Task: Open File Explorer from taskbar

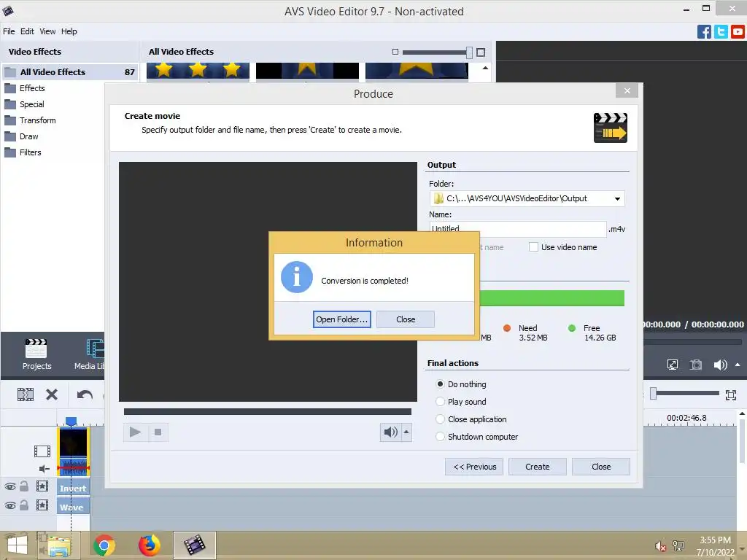Action: [x=58, y=545]
